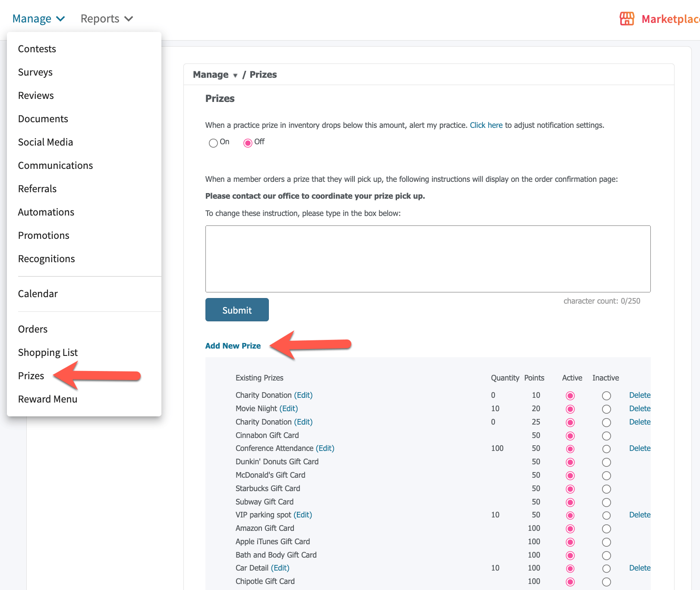Screen dimensions: 700x590
Task: Open Prizes from the Manage menu
Action: [31, 376]
